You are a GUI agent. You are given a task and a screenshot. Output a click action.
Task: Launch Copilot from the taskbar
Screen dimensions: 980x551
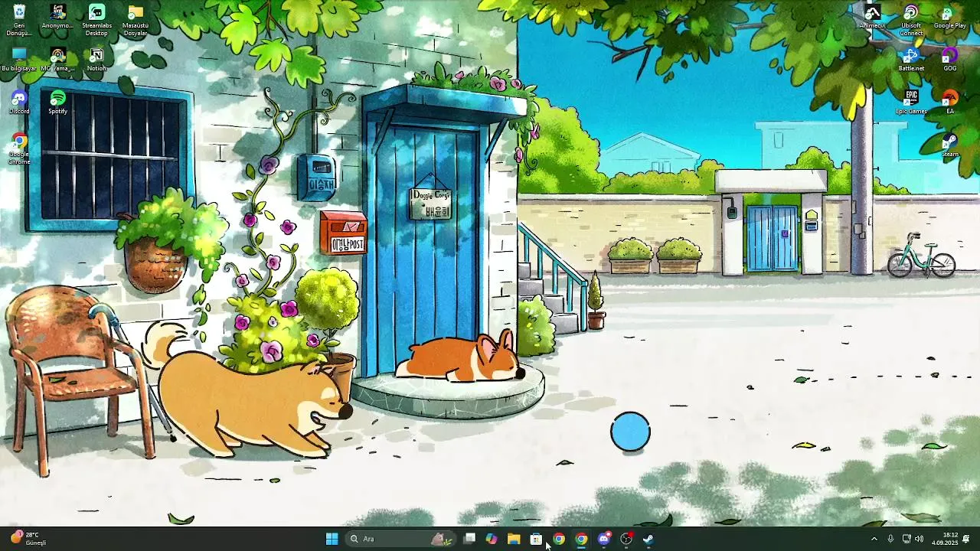point(492,539)
